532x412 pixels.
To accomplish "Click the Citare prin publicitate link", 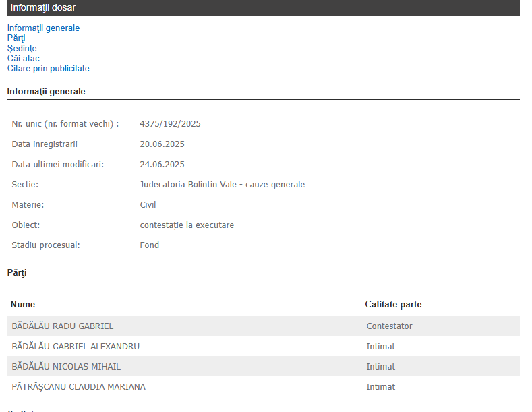I will 48,69.
